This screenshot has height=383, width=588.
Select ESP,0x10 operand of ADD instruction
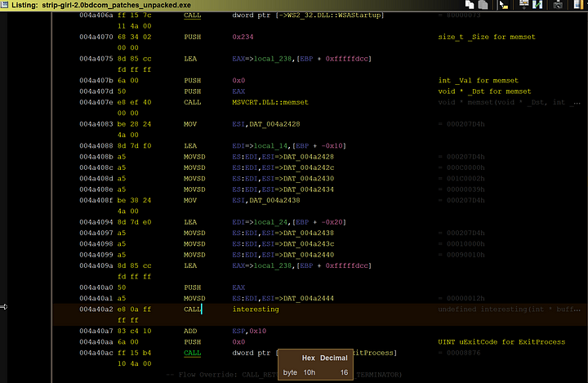[249, 331]
